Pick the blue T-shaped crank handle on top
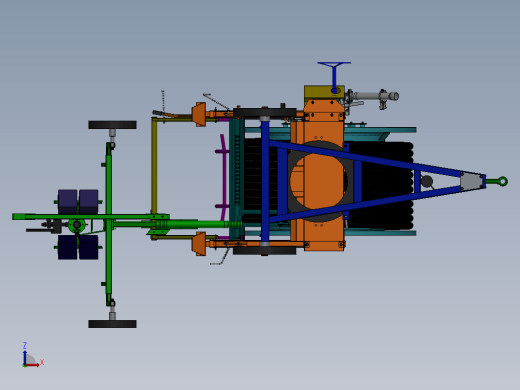Viewport: 520px width, 390px height. 334,76
